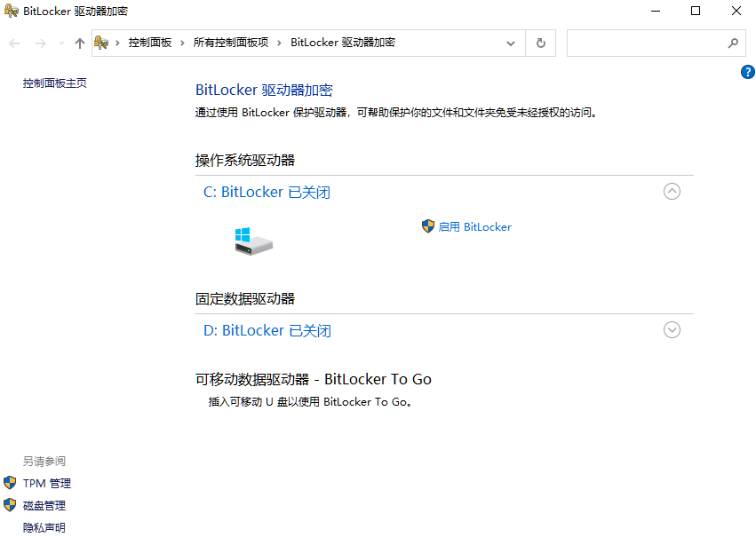The height and width of the screenshot is (553, 756).
Task: Click the 通过使用 BitLocker 保护驱动器 description text
Action: click(x=396, y=113)
